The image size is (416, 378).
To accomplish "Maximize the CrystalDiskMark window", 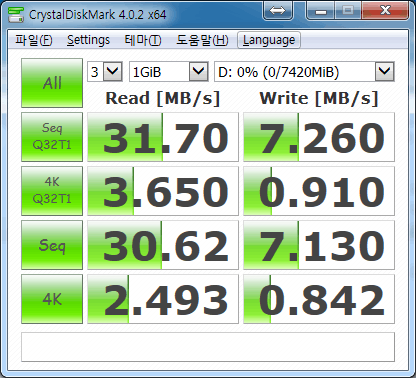I will click(348, 10).
